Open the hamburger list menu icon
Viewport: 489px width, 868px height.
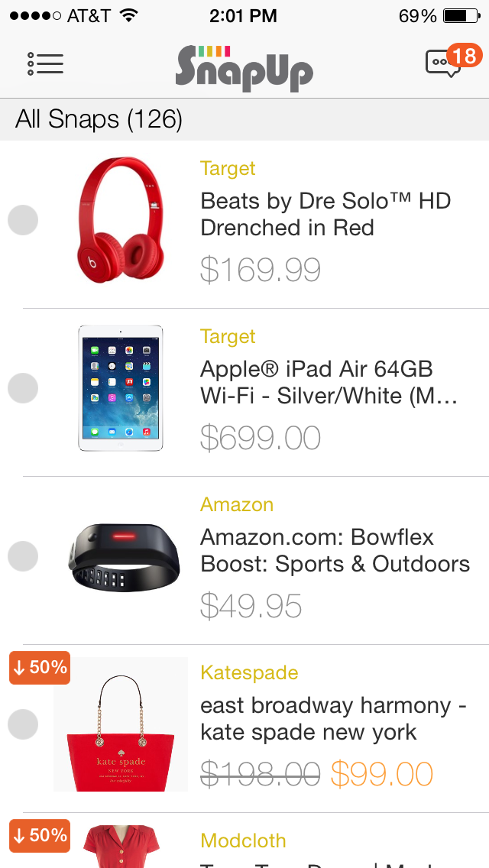(x=45, y=63)
